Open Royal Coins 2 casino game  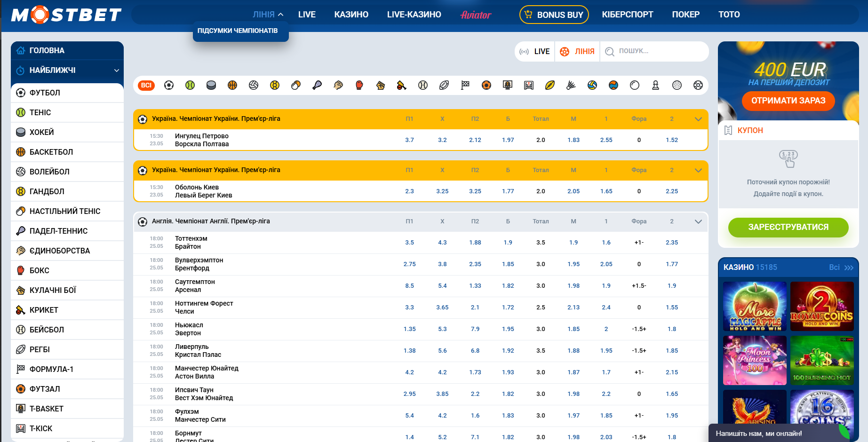click(x=822, y=307)
